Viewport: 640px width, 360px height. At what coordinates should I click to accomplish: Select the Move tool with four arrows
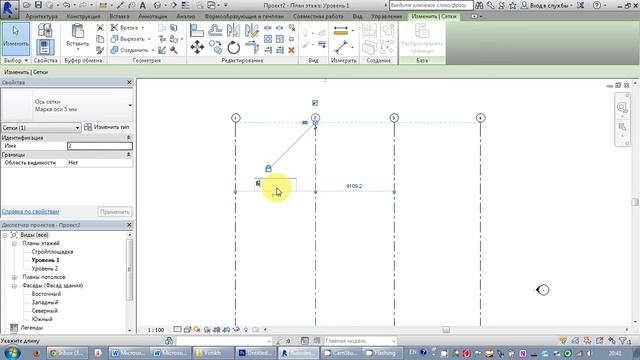click(197, 47)
